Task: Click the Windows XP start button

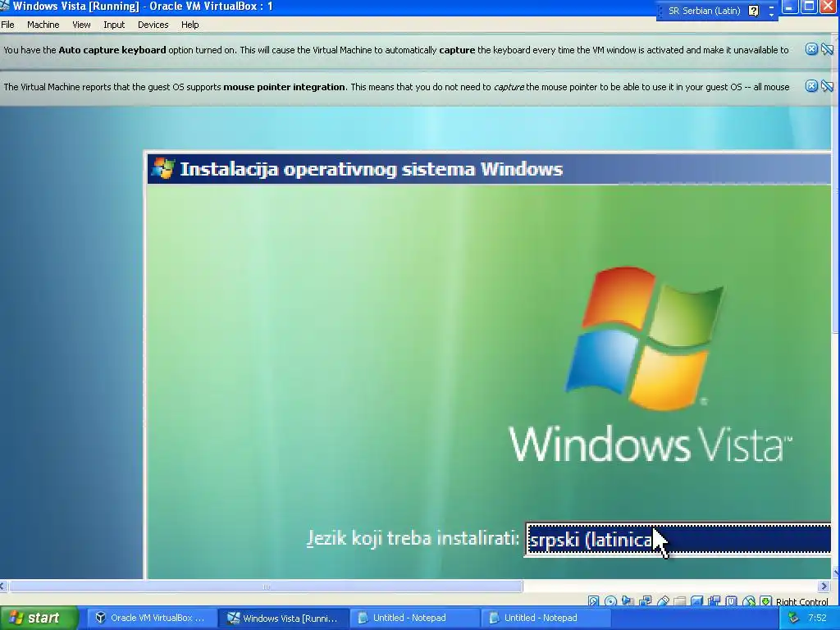Action: coord(38,619)
